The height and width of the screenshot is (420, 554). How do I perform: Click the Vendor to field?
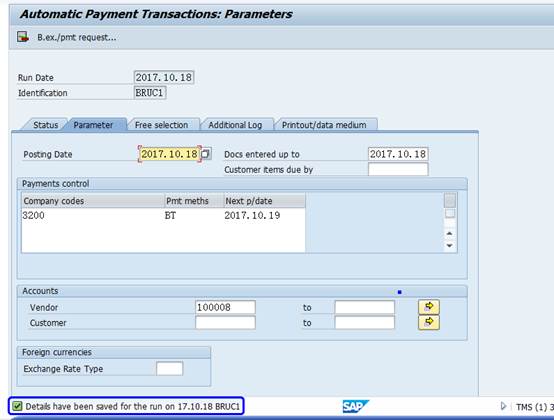(x=365, y=307)
